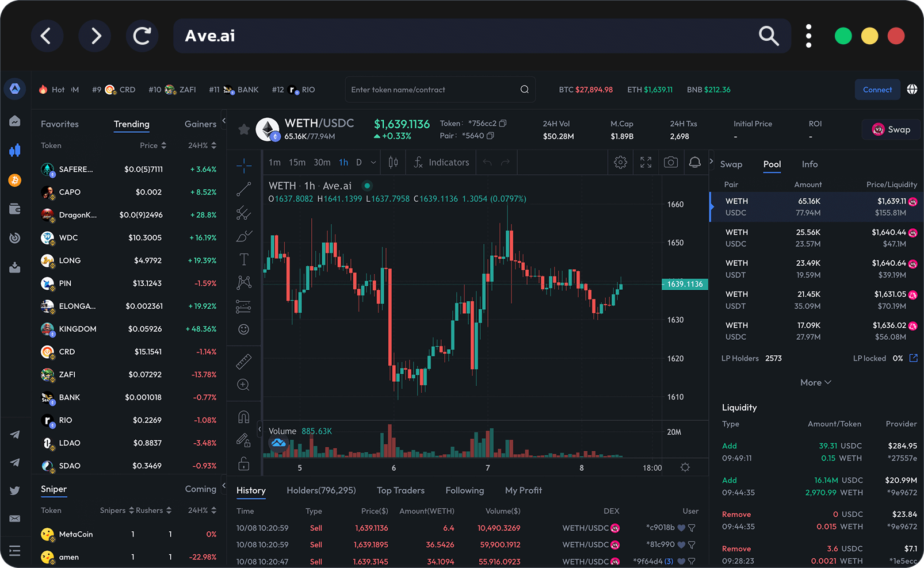The image size is (924, 568).
Task: Switch to the Gainers tab
Action: click(200, 124)
